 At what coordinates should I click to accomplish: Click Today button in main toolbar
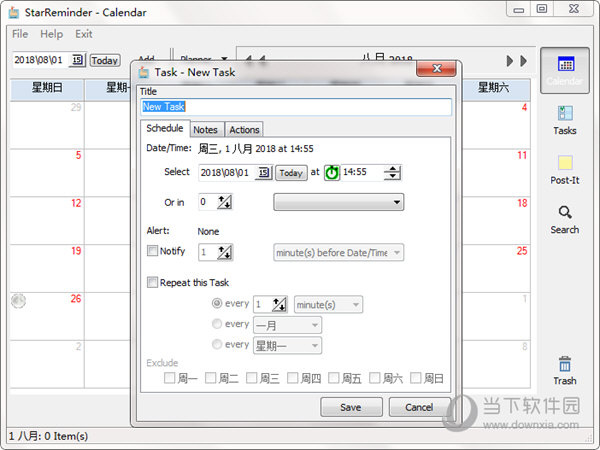(x=104, y=60)
